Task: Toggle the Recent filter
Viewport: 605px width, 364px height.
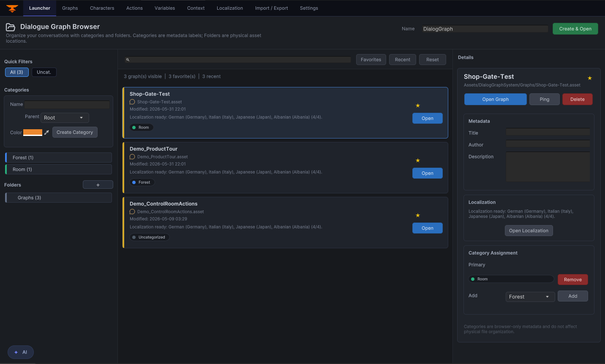Action: point(403,60)
